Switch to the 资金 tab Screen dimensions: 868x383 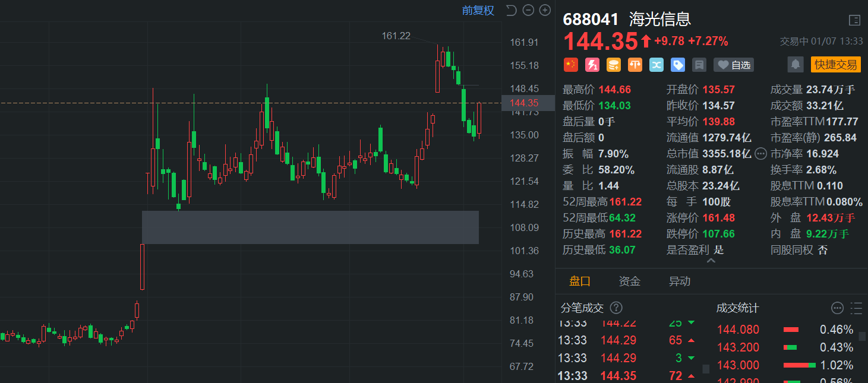[630, 281]
